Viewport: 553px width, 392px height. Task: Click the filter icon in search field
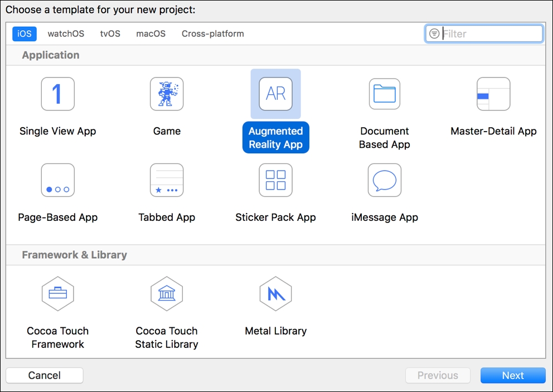pyautogui.click(x=434, y=33)
